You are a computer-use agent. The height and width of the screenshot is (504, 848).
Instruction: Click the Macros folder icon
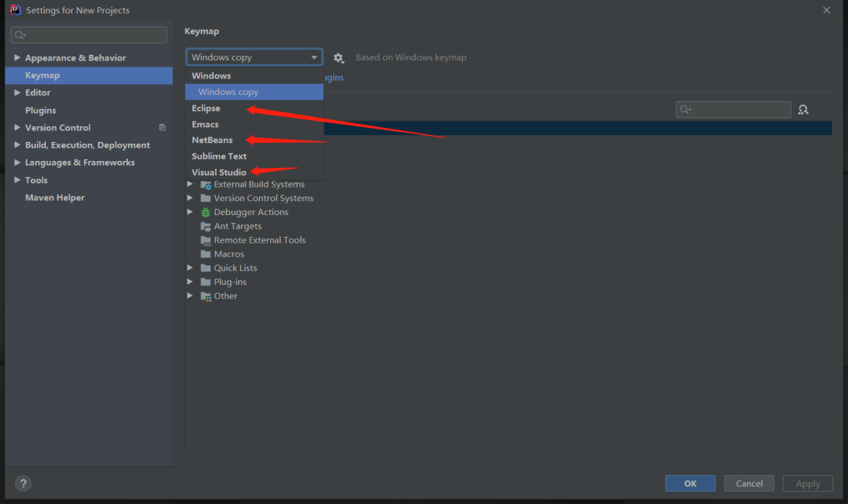click(x=206, y=254)
